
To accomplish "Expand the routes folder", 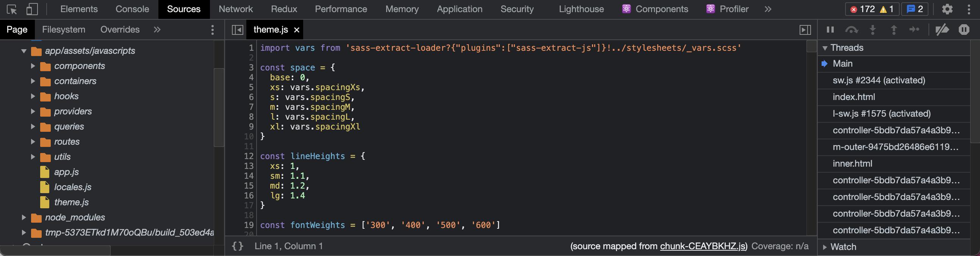I will (33, 142).
